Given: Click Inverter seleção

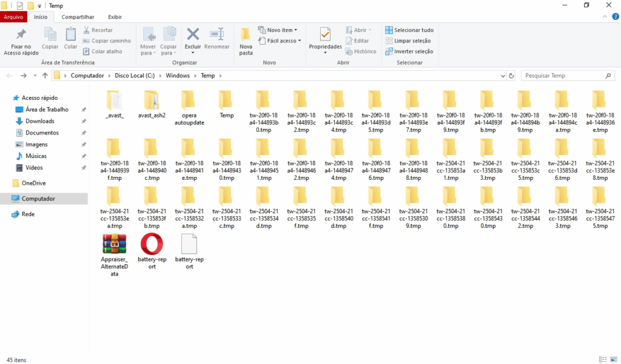Looking at the screenshot, I should point(414,51).
